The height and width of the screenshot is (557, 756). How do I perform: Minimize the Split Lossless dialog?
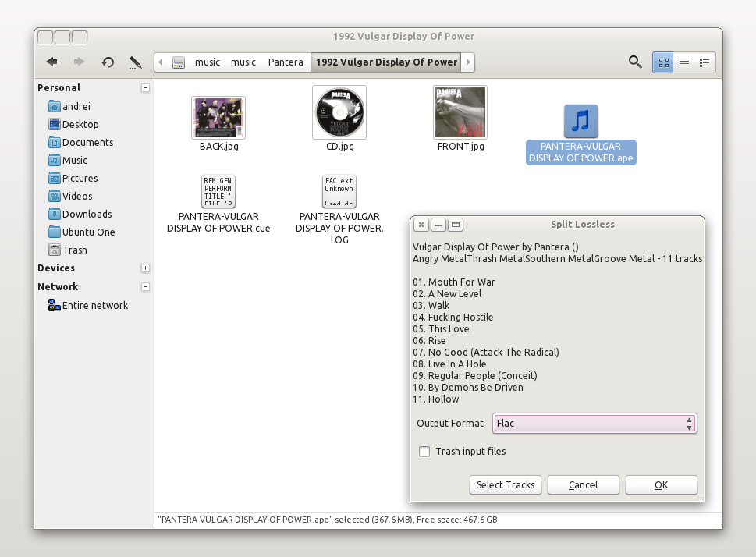(x=438, y=225)
